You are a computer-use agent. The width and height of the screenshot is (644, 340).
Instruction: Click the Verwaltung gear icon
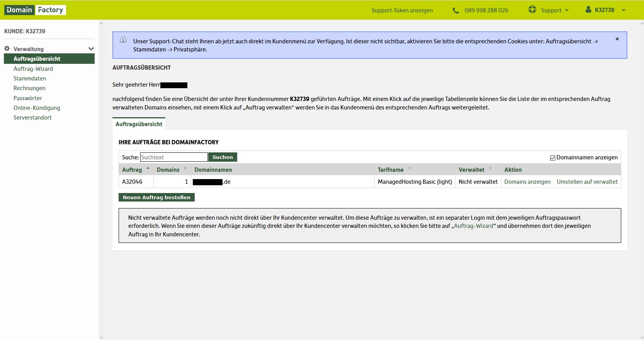tap(7, 49)
